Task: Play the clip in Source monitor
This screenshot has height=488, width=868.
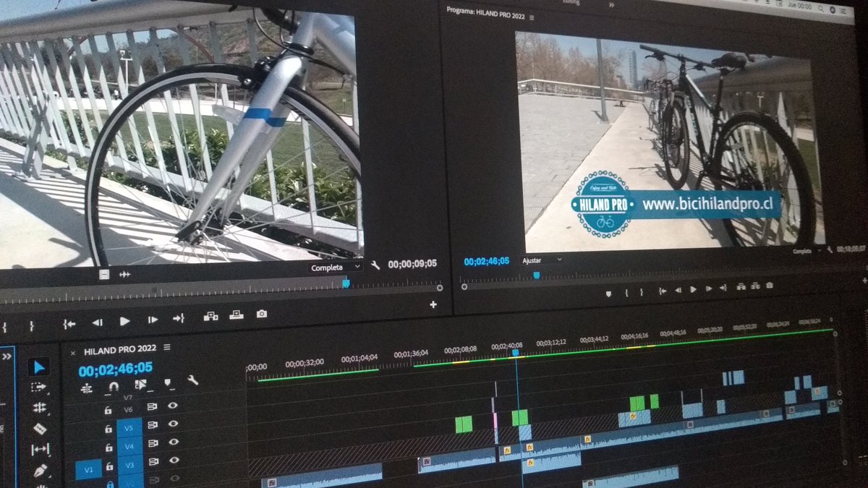Action: (124, 321)
